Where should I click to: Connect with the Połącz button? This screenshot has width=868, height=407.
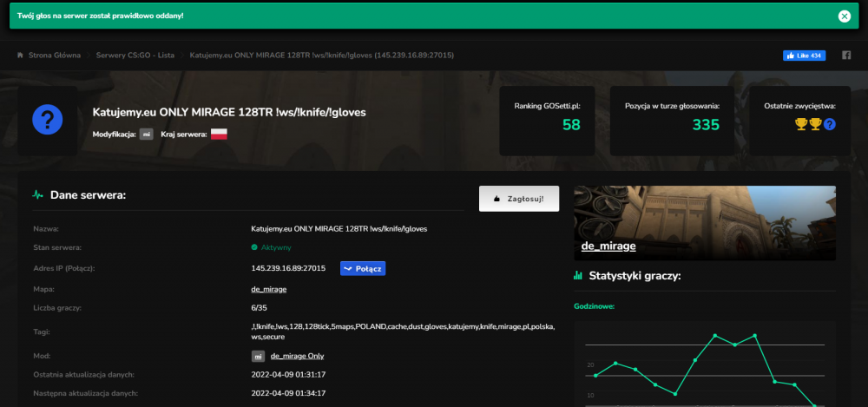[x=363, y=268]
